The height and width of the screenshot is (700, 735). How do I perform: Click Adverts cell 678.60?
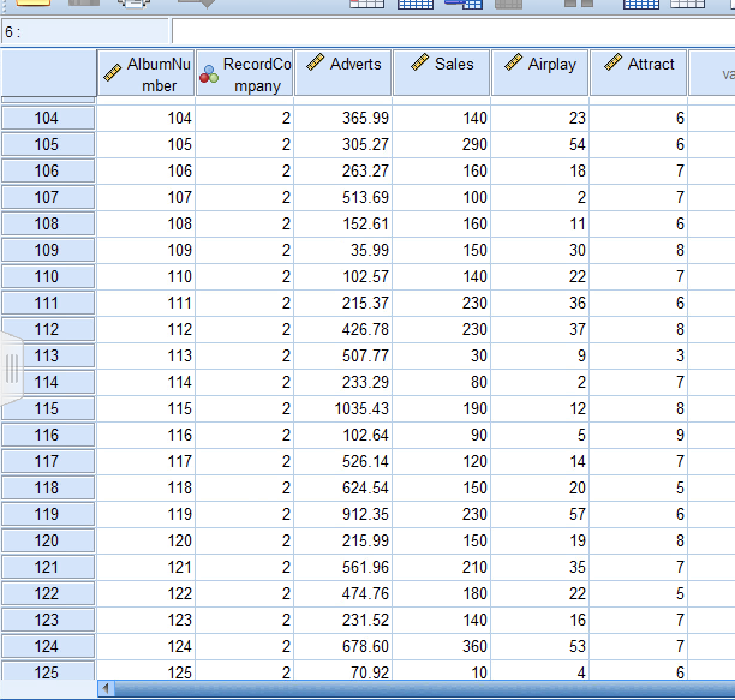(x=343, y=646)
